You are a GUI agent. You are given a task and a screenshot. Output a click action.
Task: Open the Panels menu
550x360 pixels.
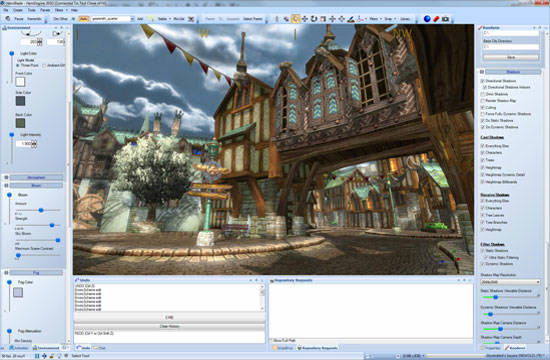(45, 10)
